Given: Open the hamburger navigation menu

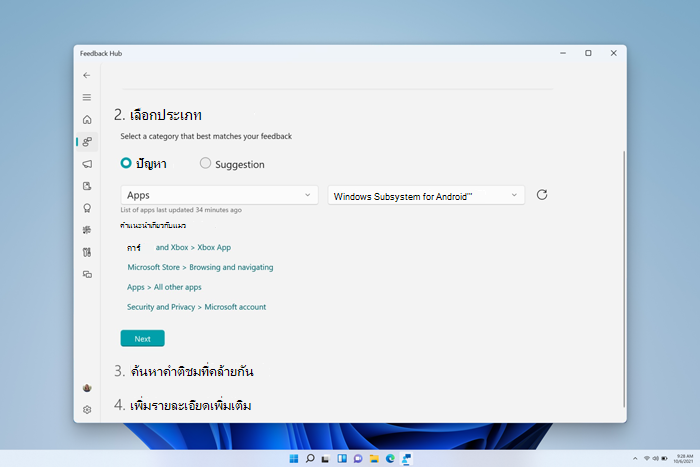Looking at the screenshot, I should coord(87,97).
